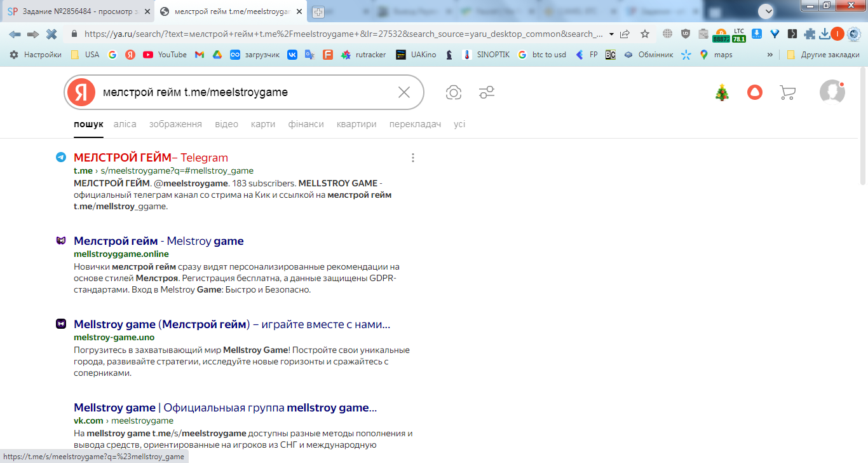Clear the Yandex search query
This screenshot has width=868, height=463.
coord(404,92)
